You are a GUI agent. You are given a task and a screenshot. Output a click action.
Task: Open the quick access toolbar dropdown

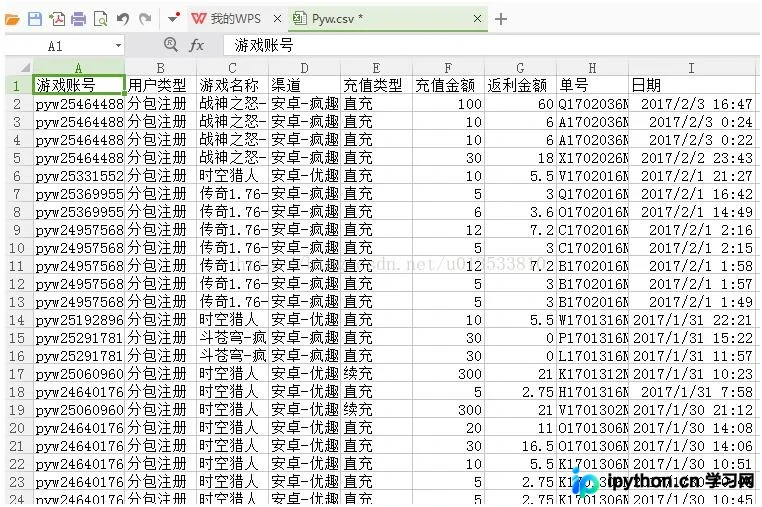click(x=174, y=18)
